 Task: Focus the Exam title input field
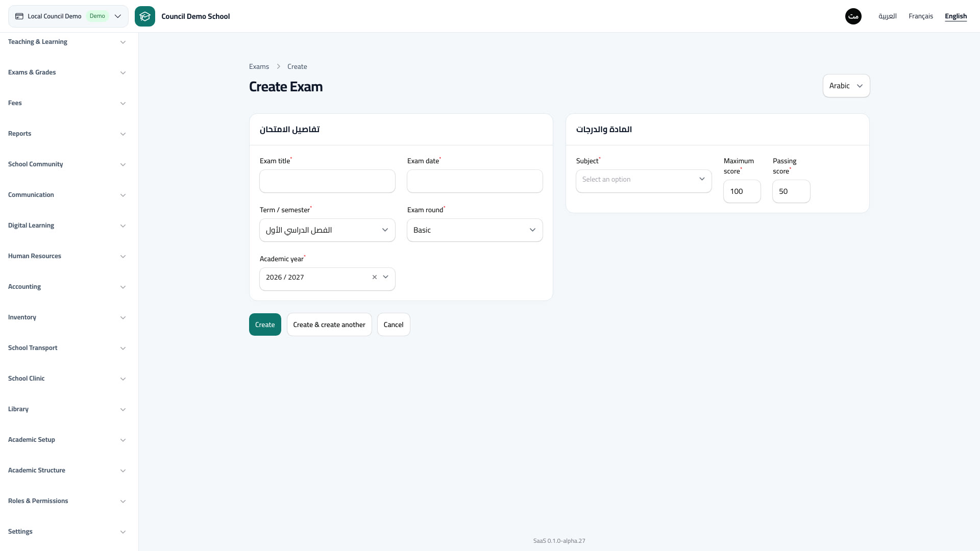click(327, 181)
